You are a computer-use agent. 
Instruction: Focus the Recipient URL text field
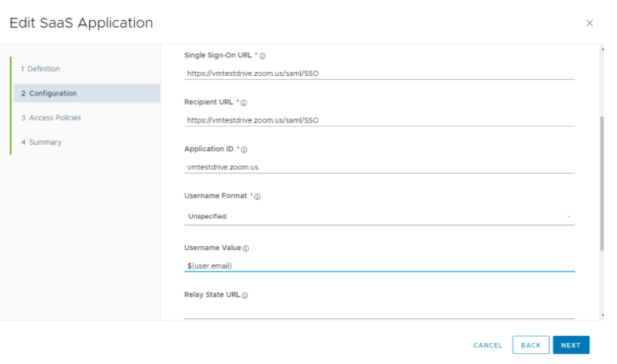tap(379, 120)
